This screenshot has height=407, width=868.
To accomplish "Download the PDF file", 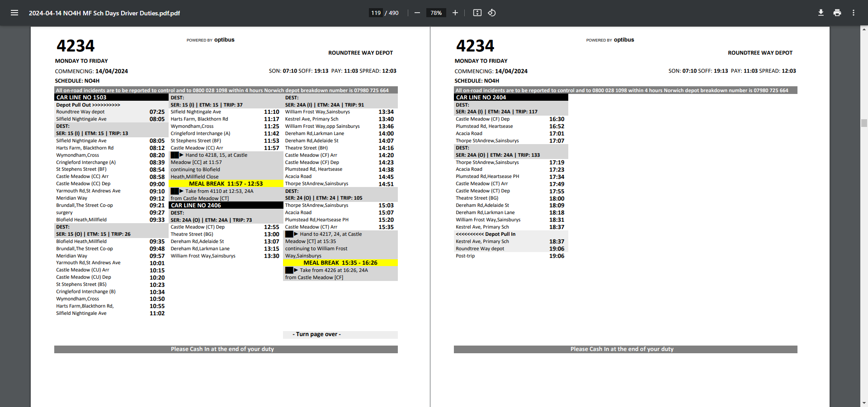I will (821, 13).
